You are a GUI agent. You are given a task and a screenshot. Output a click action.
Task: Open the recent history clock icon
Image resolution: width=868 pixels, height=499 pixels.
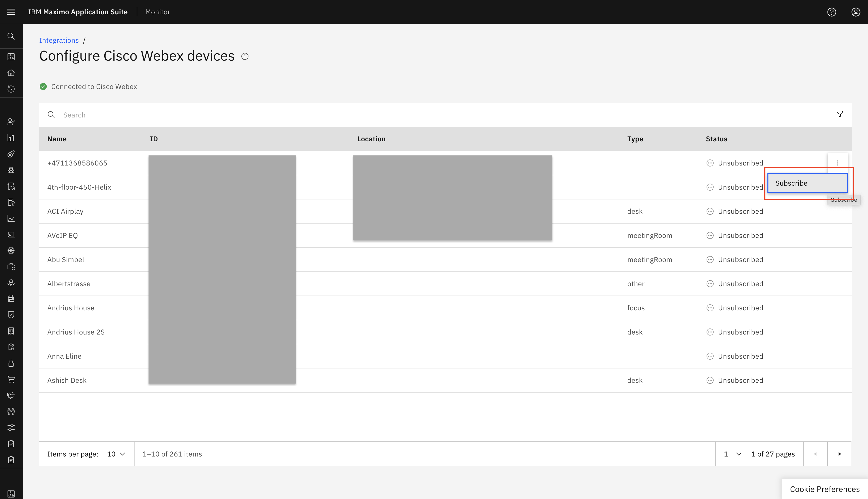[11, 89]
